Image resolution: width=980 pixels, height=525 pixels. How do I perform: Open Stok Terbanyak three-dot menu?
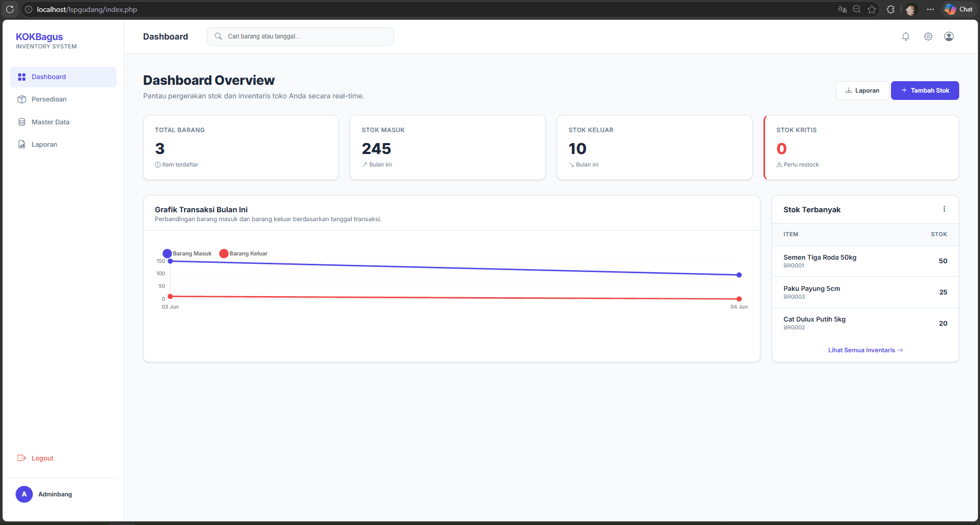(944, 209)
